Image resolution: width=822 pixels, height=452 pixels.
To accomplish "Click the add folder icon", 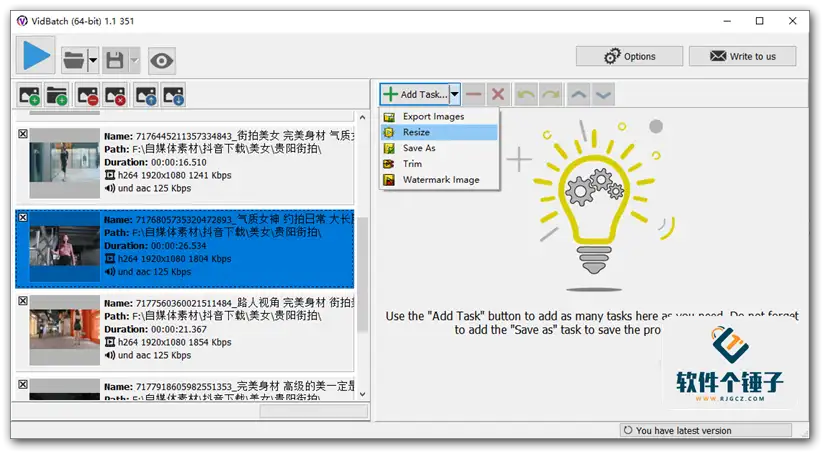I will coord(57,95).
